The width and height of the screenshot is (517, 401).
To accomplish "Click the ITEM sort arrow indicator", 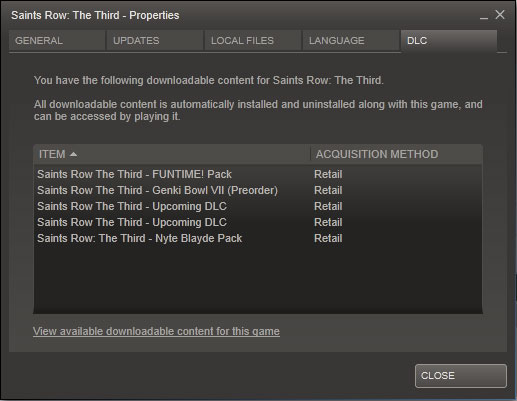I will [x=73, y=154].
